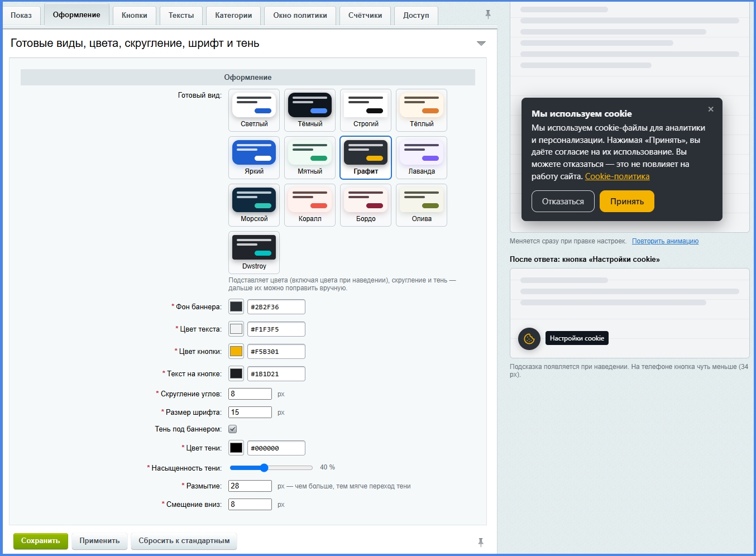The width and height of the screenshot is (756, 556).
Task: Open the Тексты tab
Action: pos(181,15)
